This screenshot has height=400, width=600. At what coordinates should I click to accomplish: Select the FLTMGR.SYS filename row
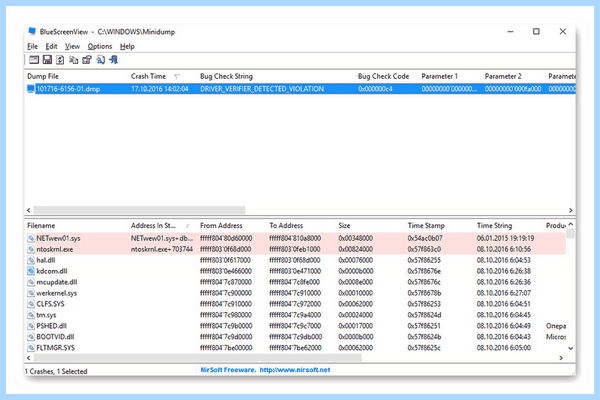[295, 348]
